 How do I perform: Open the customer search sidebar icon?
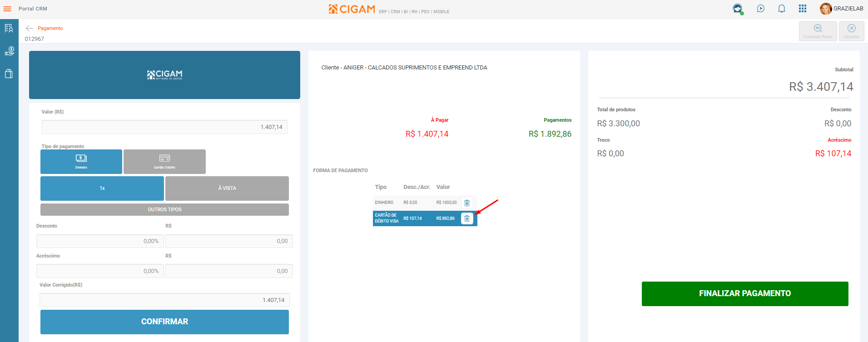[x=9, y=29]
